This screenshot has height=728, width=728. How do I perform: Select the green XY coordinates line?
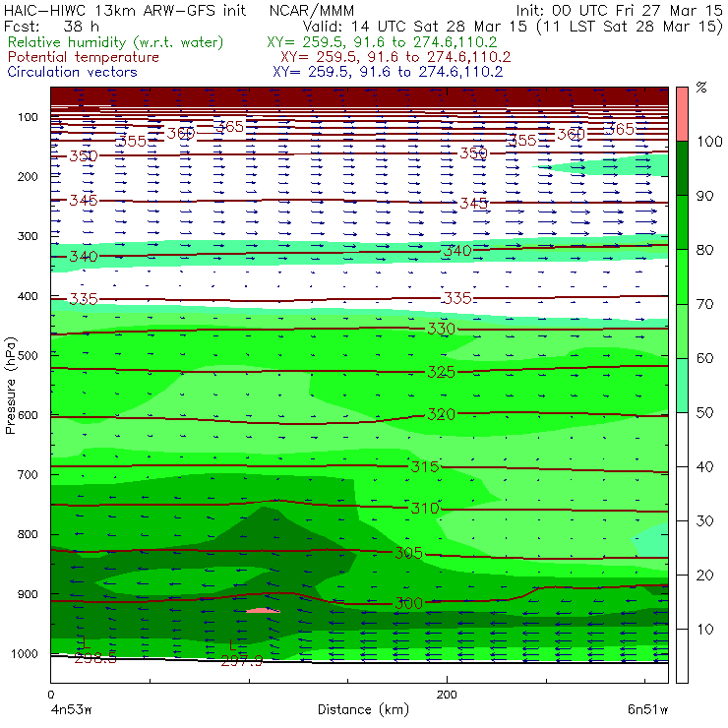tap(382, 42)
